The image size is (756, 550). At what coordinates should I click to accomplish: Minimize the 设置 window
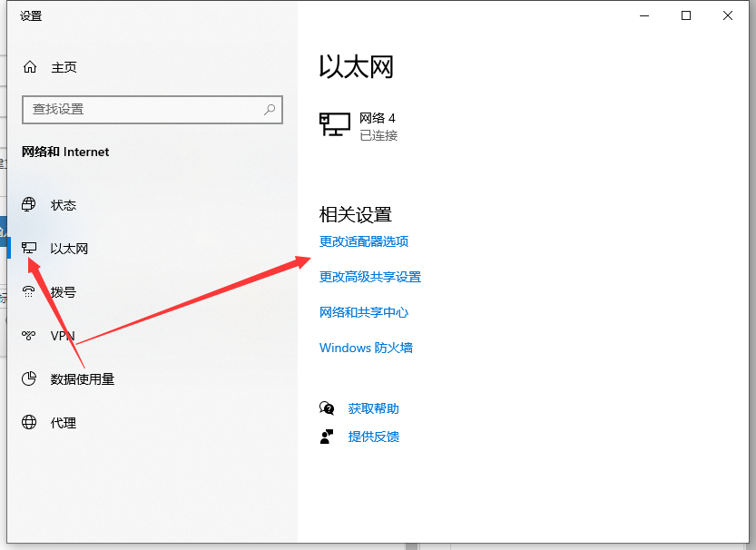[x=644, y=15]
